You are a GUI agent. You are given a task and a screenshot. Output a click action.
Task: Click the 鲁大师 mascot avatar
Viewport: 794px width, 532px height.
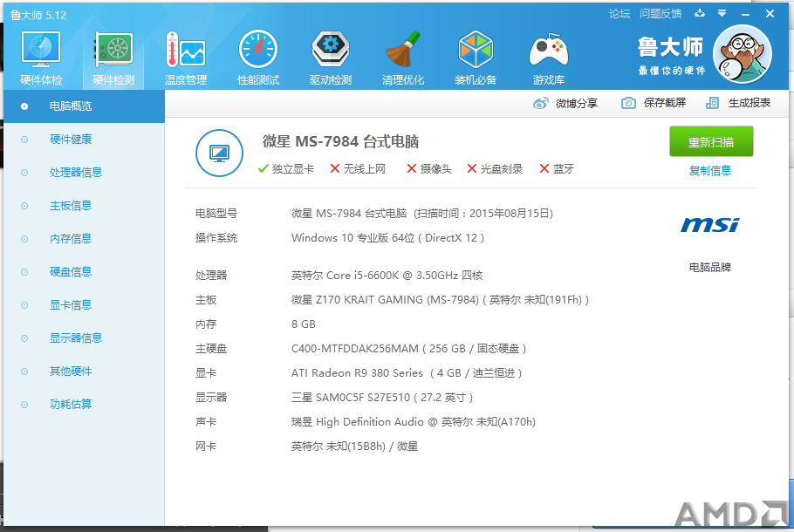743,54
